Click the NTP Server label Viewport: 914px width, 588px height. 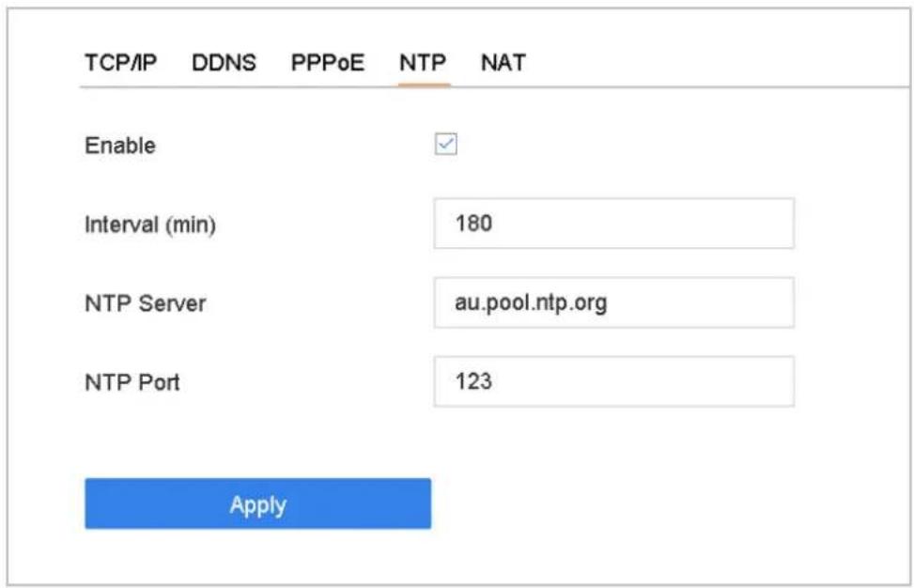[x=146, y=303]
